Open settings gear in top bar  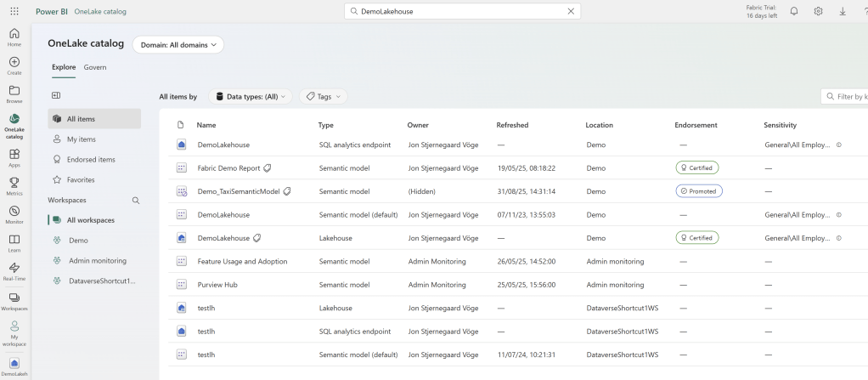(x=818, y=12)
